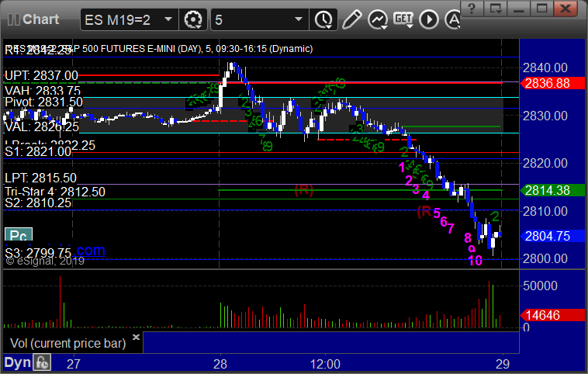Open the symbol settings gear icon
This screenshot has height=374, width=588.
click(x=193, y=19)
